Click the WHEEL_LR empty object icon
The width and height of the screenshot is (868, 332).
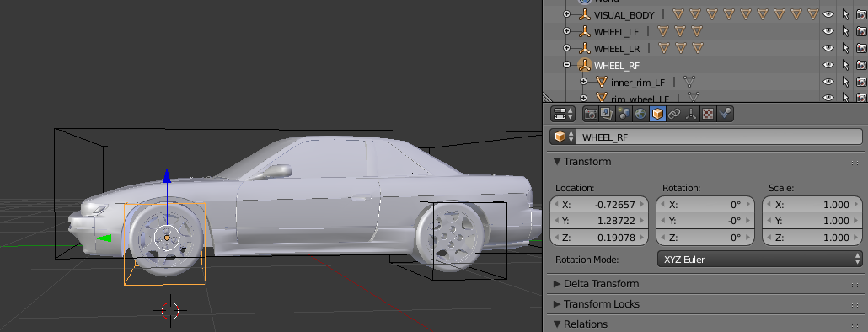pos(584,48)
